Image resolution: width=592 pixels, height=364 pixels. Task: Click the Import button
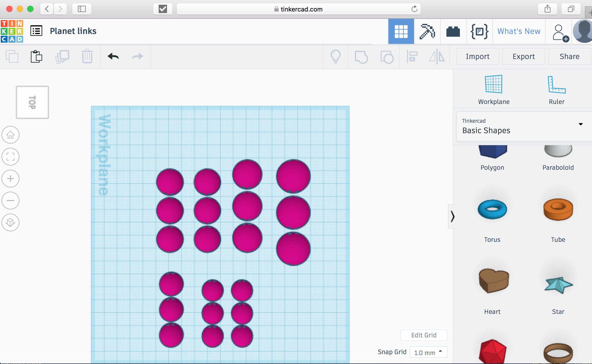pos(478,56)
